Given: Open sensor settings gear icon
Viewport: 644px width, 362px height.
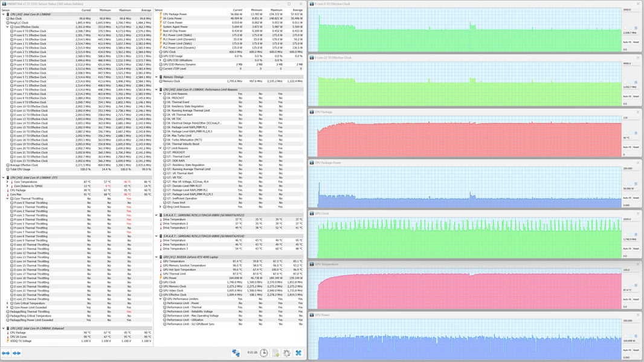Looking at the screenshot, I should tap(287, 353).
